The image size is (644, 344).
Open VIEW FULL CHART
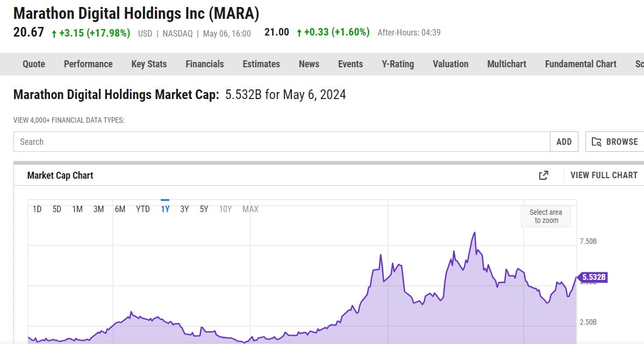pyautogui.click(x=603, y=175)
